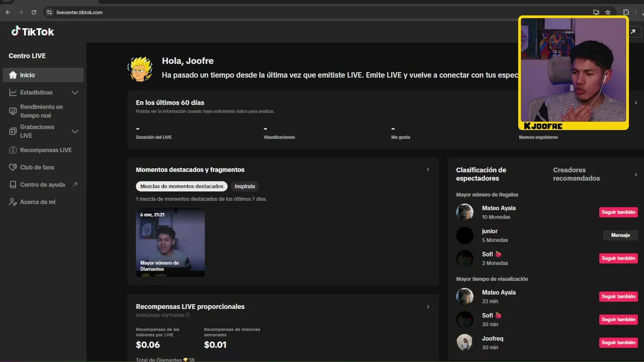Follow back Sofi with 3 Monedas
Image resolution: width=644 pixels, height=362 pixels.
tap(618, 258)
